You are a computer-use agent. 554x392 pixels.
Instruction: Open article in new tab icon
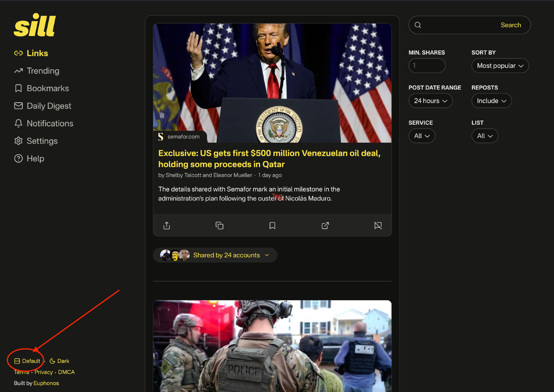click(x=325, y=226)
